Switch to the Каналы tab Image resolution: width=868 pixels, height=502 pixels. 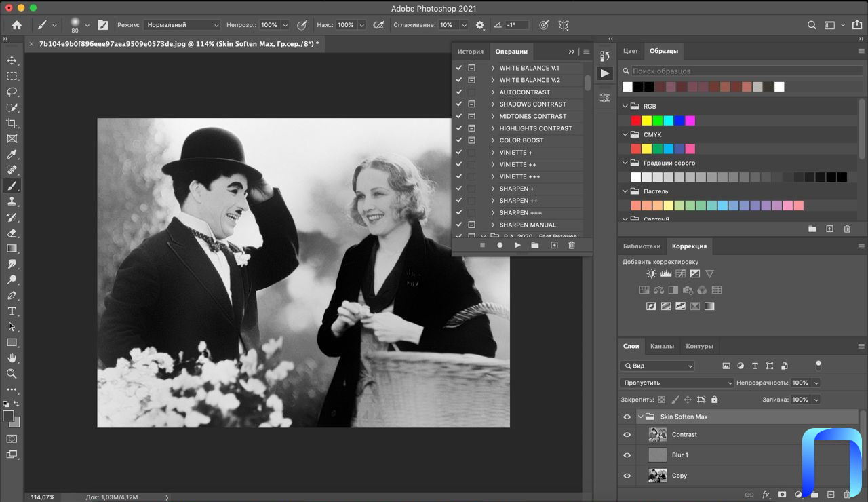(662, 346)
